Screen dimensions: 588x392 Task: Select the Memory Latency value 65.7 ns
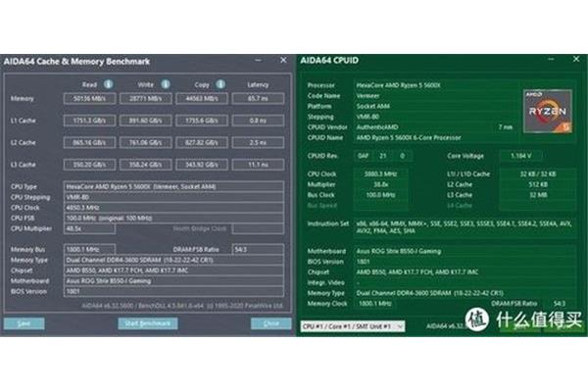click(258, 99)
